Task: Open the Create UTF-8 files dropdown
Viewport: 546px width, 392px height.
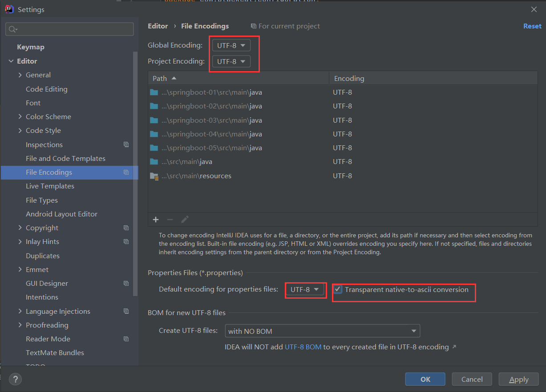Action: [x=322, y=331]
